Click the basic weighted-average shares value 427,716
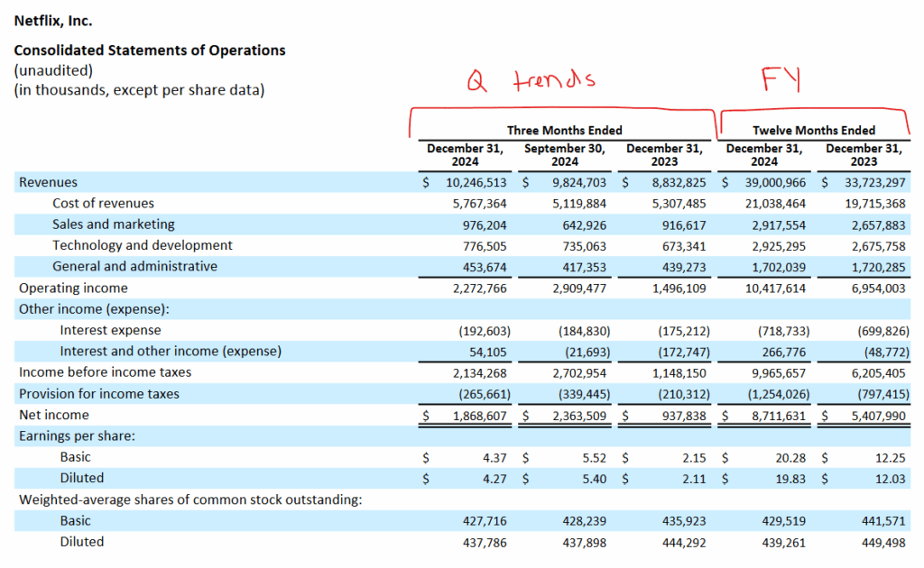Screen dimensions: 924x568 (485, 521)
